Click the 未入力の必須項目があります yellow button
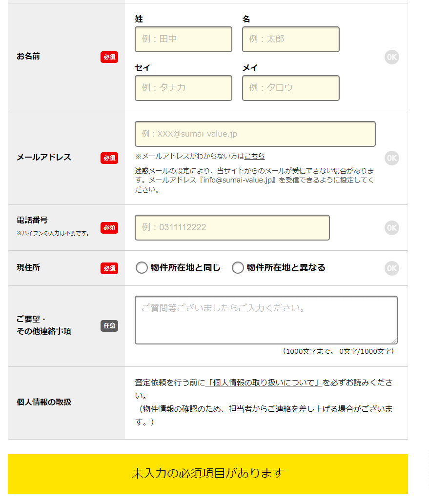This screenshot has width=429, height=504. tap(208, 474)
